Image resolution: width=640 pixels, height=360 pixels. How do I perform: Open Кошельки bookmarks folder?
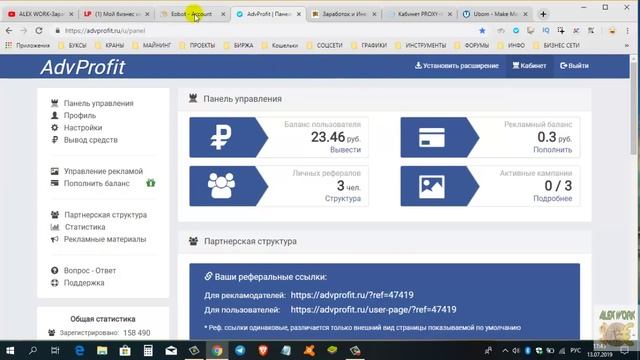point(280,45)
